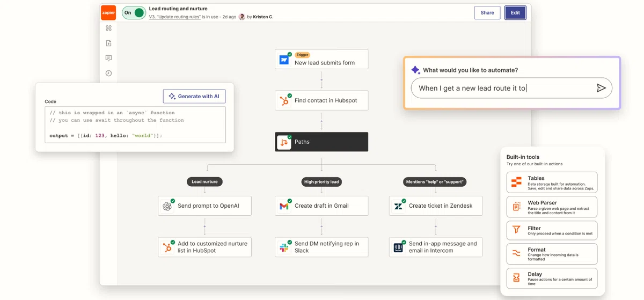
Task: Click the Intercom app icon
Action: click(398, 247)
